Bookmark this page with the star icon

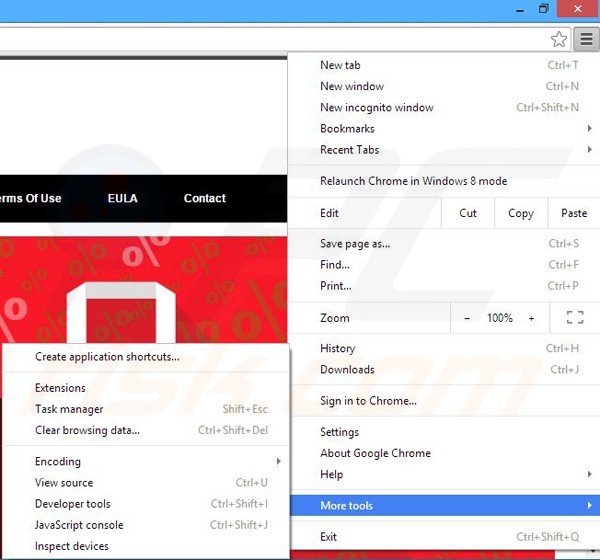coord(559,39)
